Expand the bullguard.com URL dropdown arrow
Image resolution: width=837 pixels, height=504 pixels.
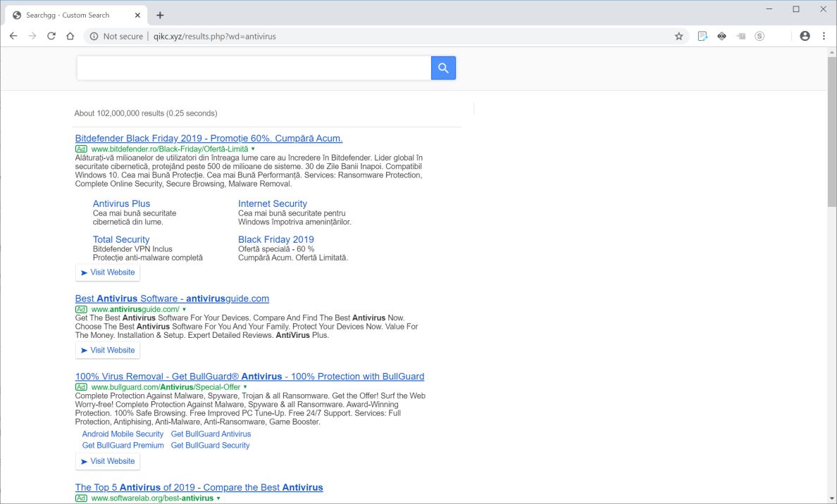(x=245, y=386)
